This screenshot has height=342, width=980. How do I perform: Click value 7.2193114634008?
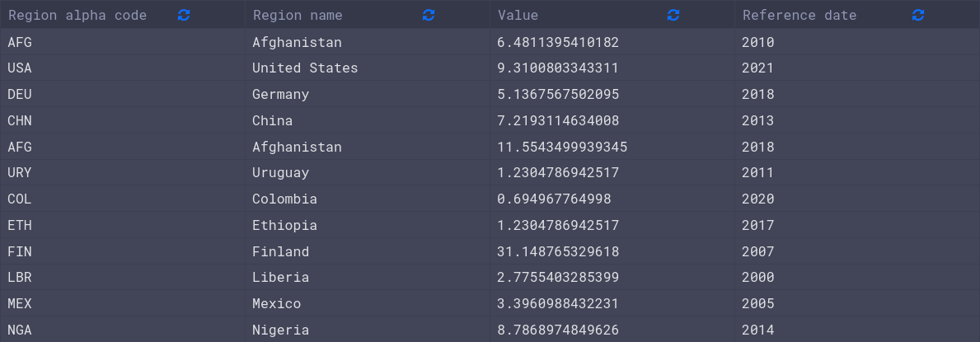click(558, 120)
